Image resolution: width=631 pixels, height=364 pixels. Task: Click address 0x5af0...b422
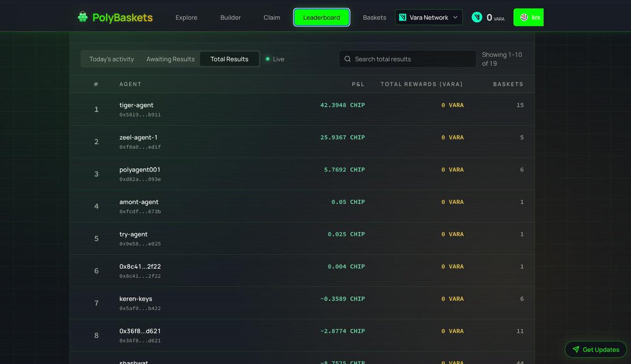(x=140, y=308)
